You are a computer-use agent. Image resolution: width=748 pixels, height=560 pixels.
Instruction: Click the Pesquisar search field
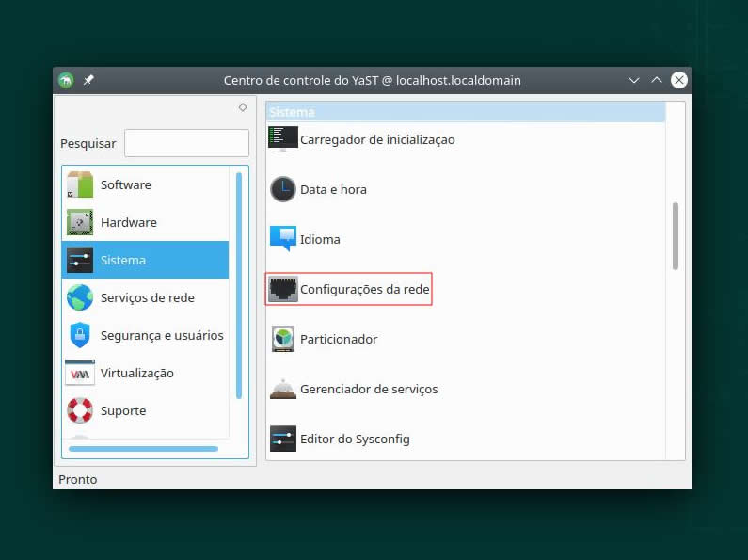[186, 143]
